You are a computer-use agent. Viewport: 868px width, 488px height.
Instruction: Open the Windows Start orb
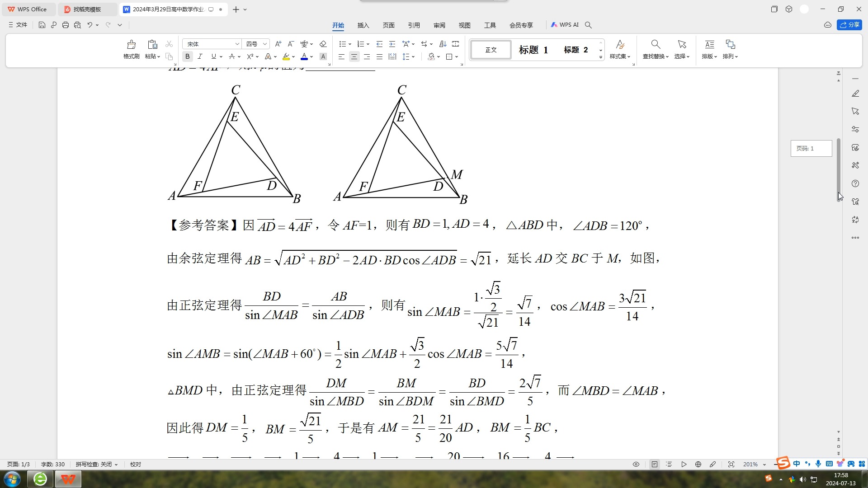click(x=12, y=479)
